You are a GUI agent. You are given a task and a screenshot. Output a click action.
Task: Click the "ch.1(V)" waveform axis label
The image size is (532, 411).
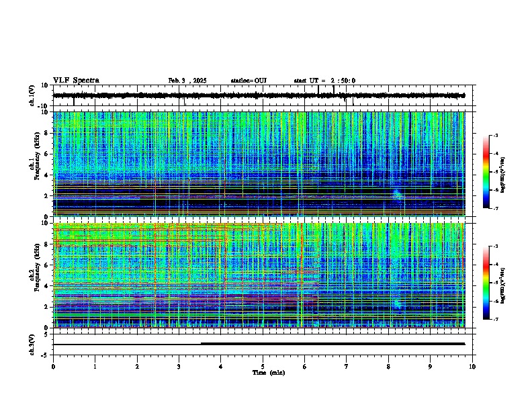[32, 95]
